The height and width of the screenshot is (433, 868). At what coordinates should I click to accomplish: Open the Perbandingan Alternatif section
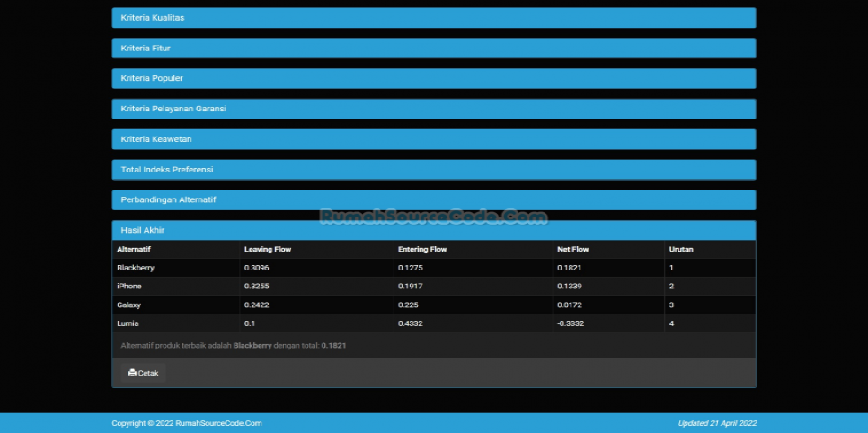(x=168, y=199)
